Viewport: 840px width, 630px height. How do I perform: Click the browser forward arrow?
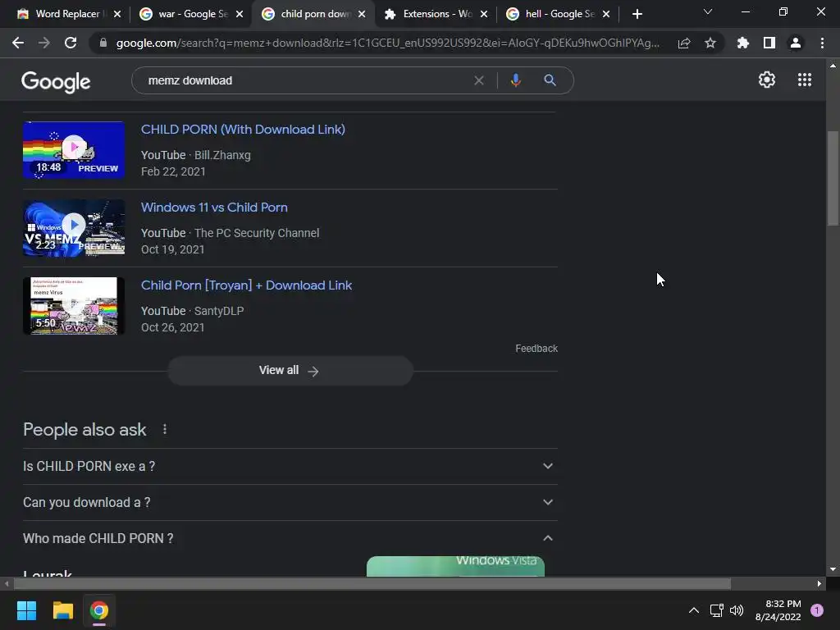[x=44, y=43]
